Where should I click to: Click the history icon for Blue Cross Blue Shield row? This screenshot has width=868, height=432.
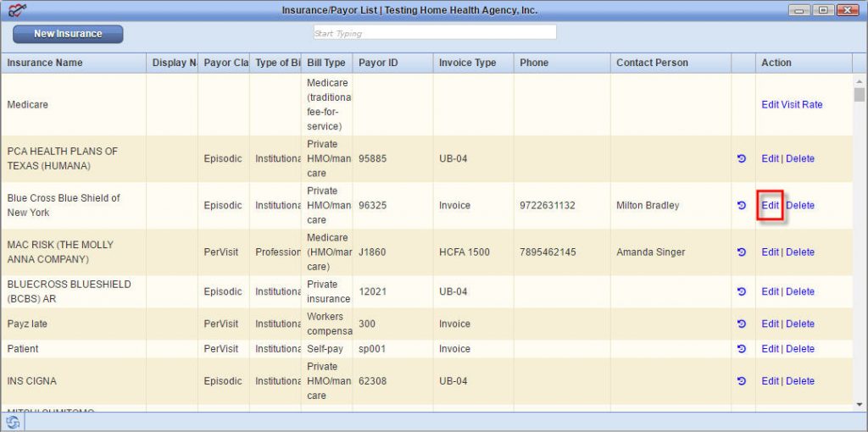click(742, 206)
